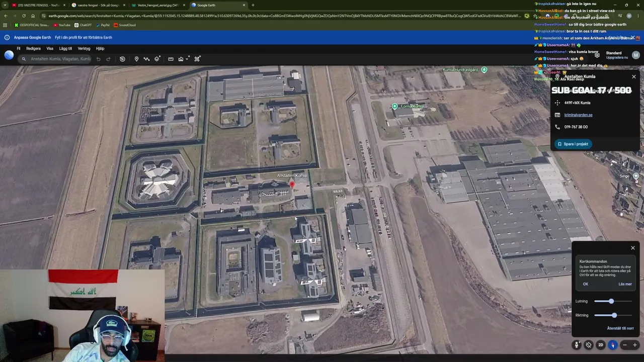Viewport: 644px width, 362px height.
Task: Open historical imagery time tool
Action: tap(122, 59)
